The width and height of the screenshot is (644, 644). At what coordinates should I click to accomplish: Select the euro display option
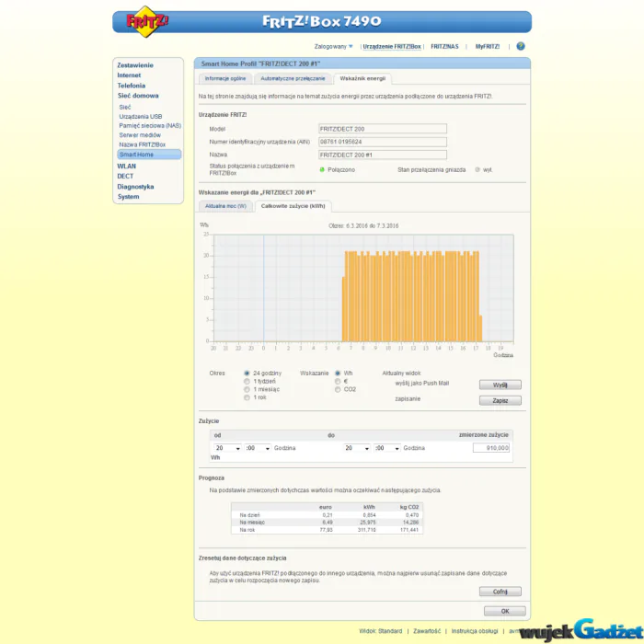coord(338,382)
